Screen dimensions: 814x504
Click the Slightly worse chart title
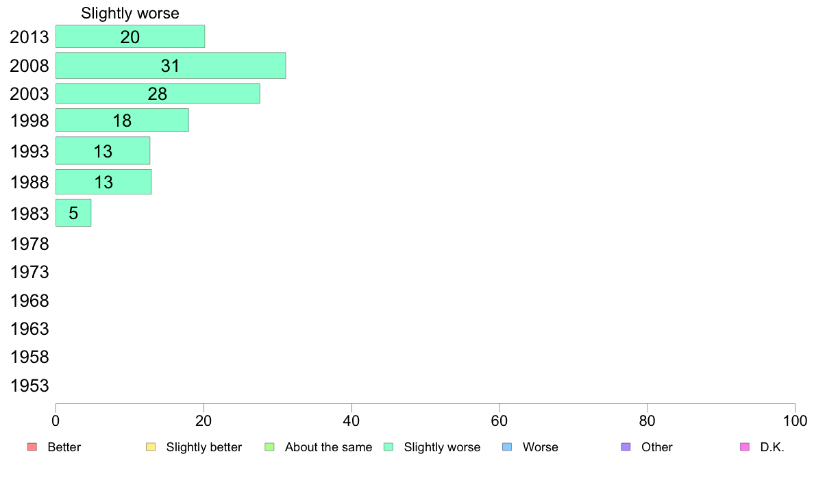click(x=129, y=13)
